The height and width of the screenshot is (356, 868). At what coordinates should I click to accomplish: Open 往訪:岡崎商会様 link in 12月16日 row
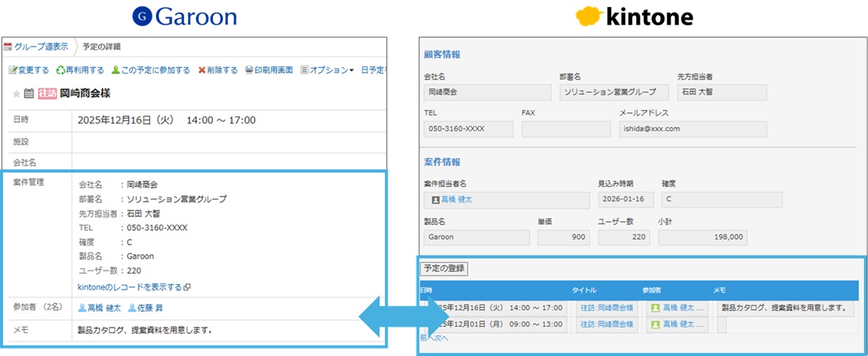pos(607,308)
